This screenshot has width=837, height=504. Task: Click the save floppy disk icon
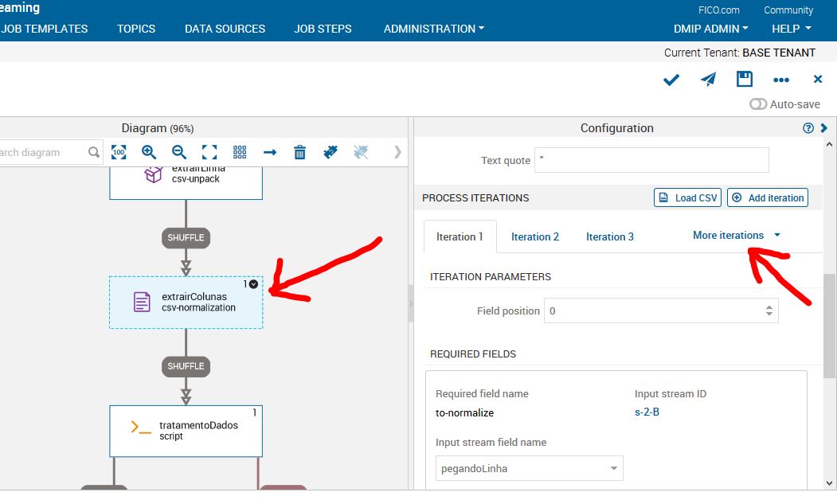click(x=745, y=79)
